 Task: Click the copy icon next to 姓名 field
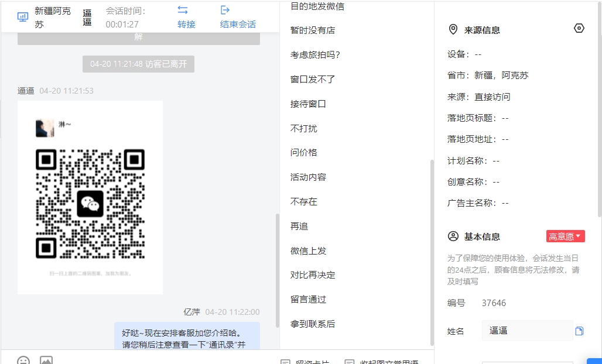(579, 331)
